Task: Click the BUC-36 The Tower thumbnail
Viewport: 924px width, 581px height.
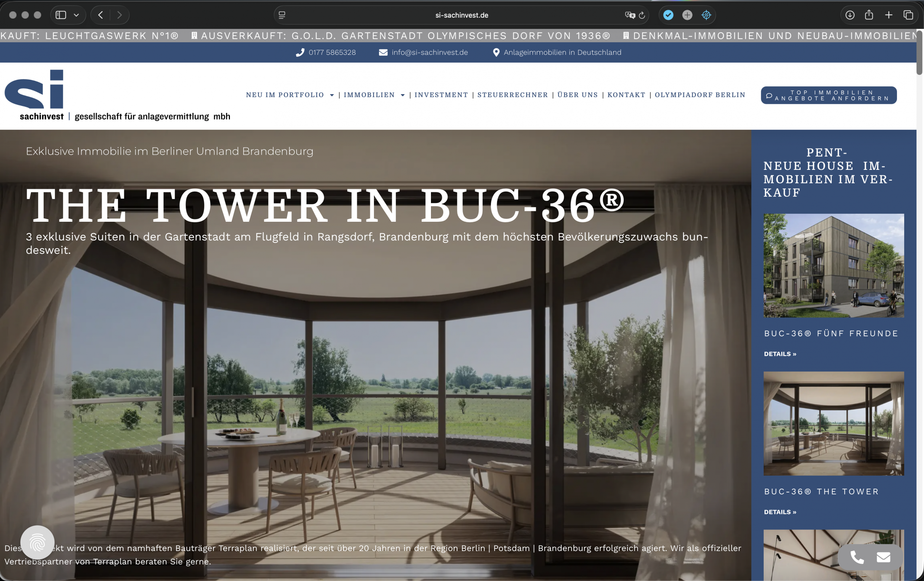Action: tap(833, 423)
